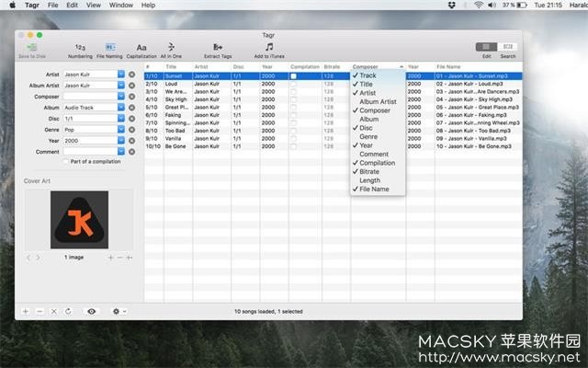The image size is (588, 368).
Task: Clear the Artist field
Action: [x=131, y=75]
